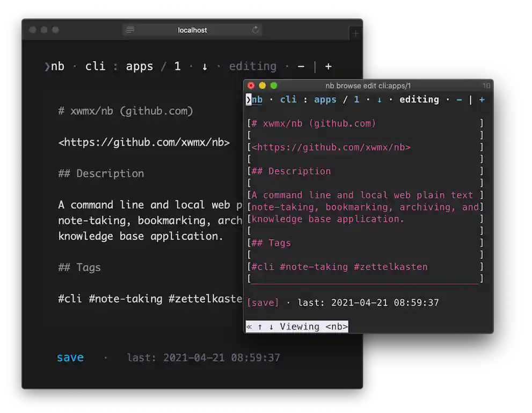Maximize the terminal with green button
Screen dimensions: 532x413
[274, 85]
